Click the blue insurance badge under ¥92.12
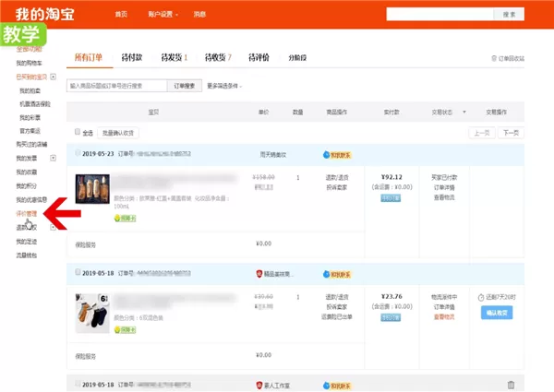The image size is (554, 392). coord(391,198)
